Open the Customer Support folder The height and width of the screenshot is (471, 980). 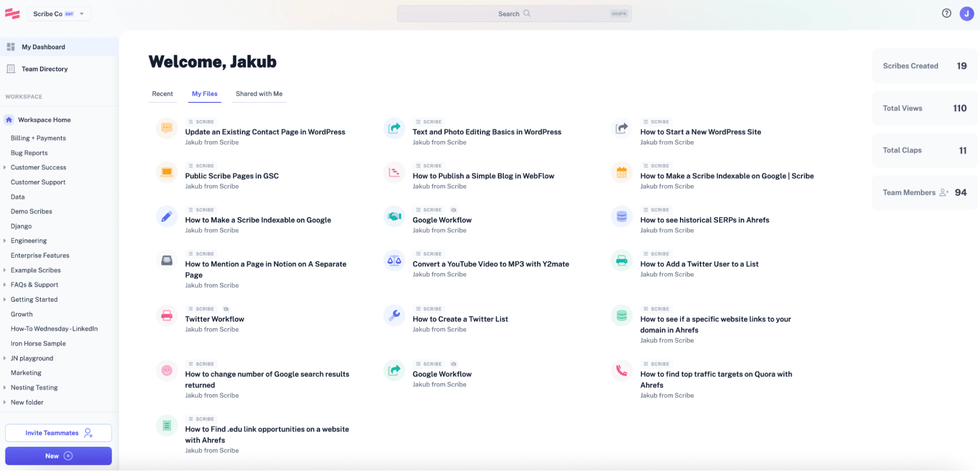[x=38, y=182]
